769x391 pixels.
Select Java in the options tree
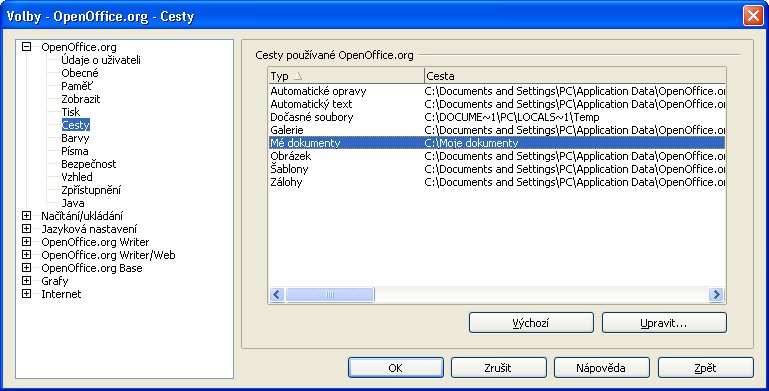click(73, 203)
